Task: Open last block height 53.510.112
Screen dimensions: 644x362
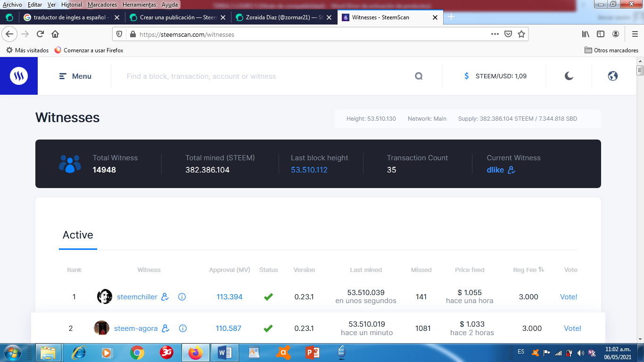Action: (309, 170)
